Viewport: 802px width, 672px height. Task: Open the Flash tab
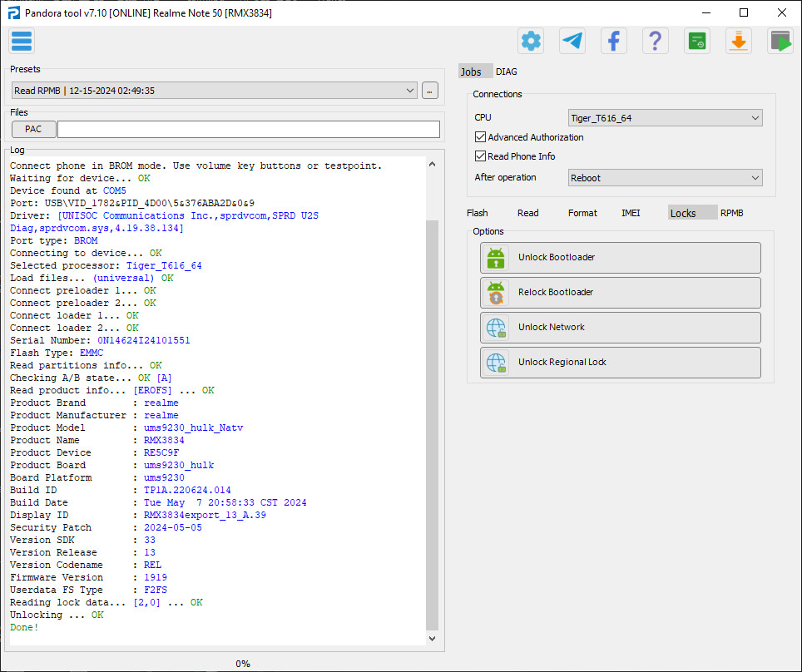click(x=478, y=213)
